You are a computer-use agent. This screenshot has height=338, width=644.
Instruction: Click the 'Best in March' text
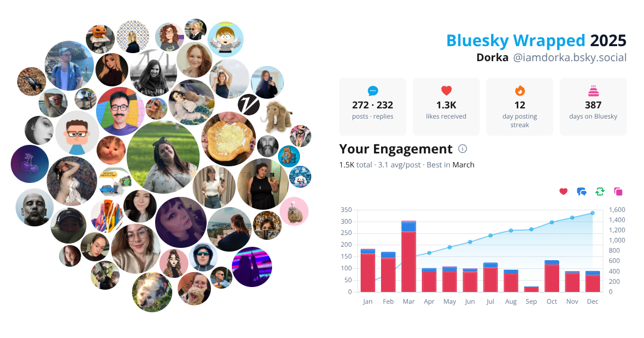(x=450, y=165)
